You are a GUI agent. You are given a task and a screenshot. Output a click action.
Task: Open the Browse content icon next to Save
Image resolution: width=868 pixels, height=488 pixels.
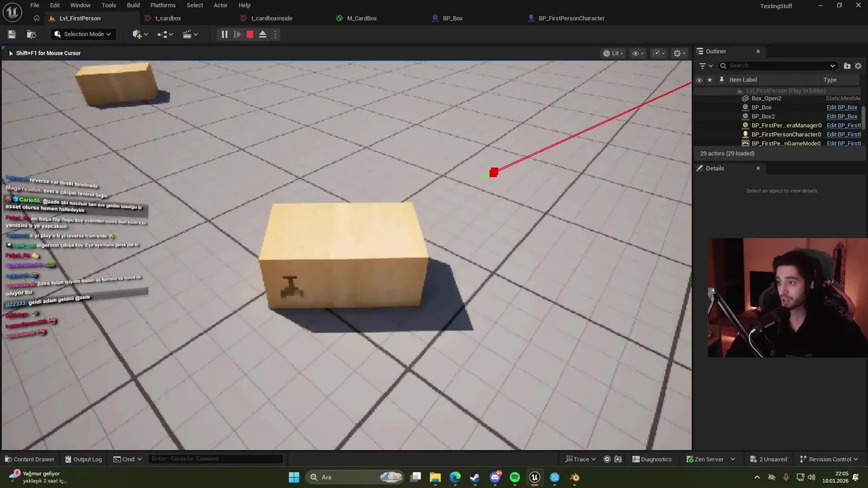31,34
